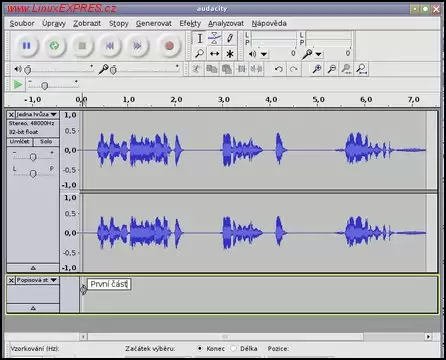
Task: Click the Zoom Out magnifier icon
Action: 332,69
